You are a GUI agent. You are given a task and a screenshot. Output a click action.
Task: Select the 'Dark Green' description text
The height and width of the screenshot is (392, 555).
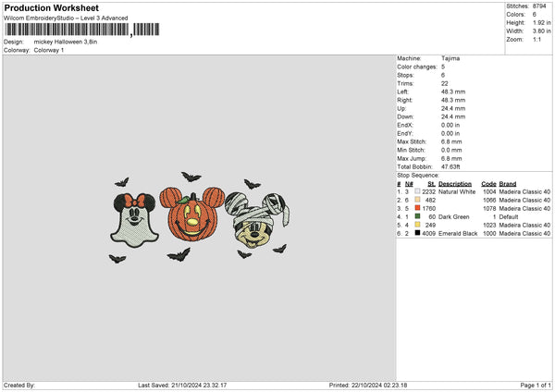[454, 217]
